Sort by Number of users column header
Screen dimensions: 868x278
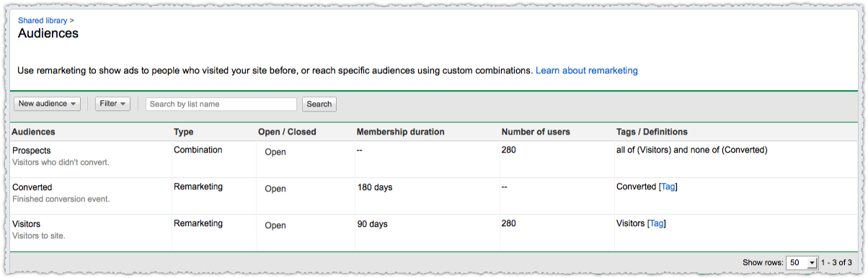[536, 132]
